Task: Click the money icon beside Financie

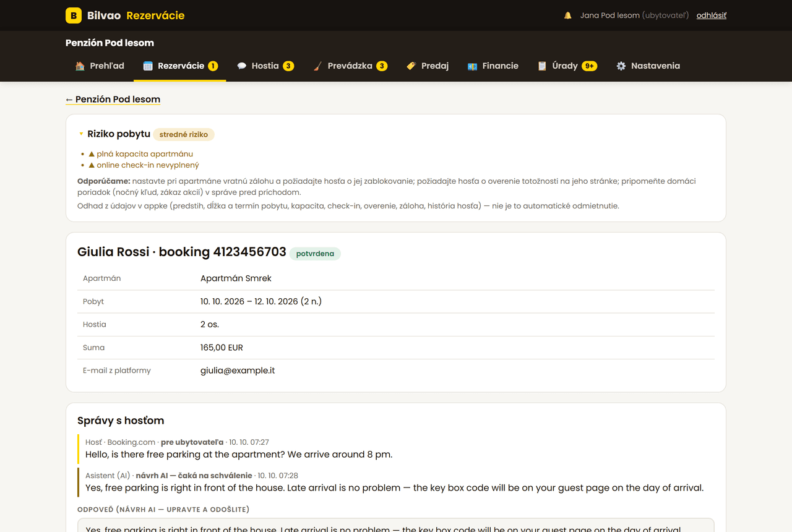Action: [x=472, y=66]
